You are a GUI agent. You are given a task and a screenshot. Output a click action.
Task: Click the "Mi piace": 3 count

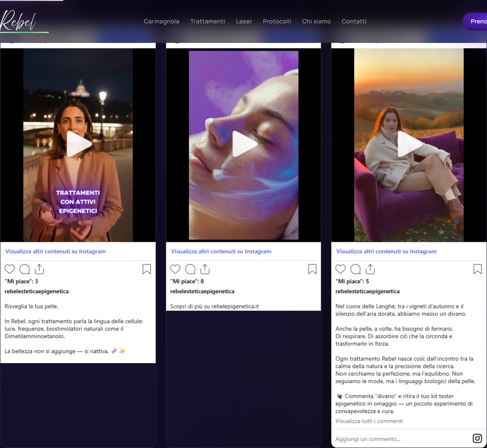click(21, 281)
